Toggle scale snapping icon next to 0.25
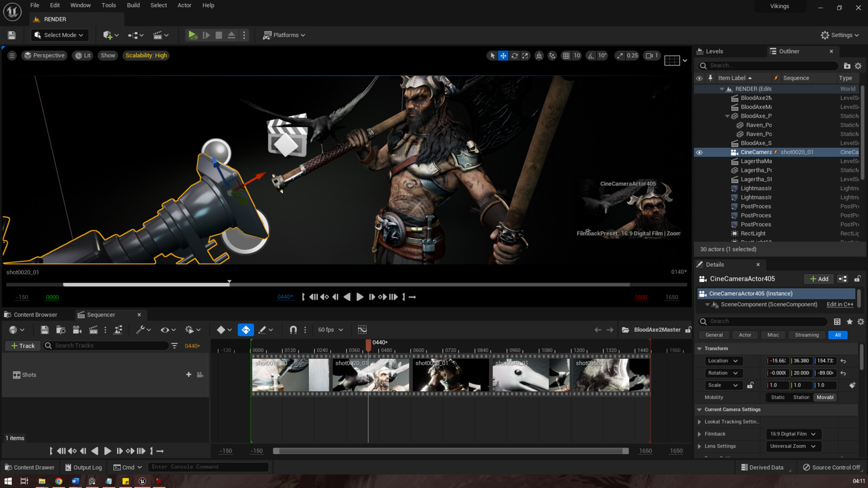Image resolution: width=868 pixels, height=488 pixels. pos(620,55)
